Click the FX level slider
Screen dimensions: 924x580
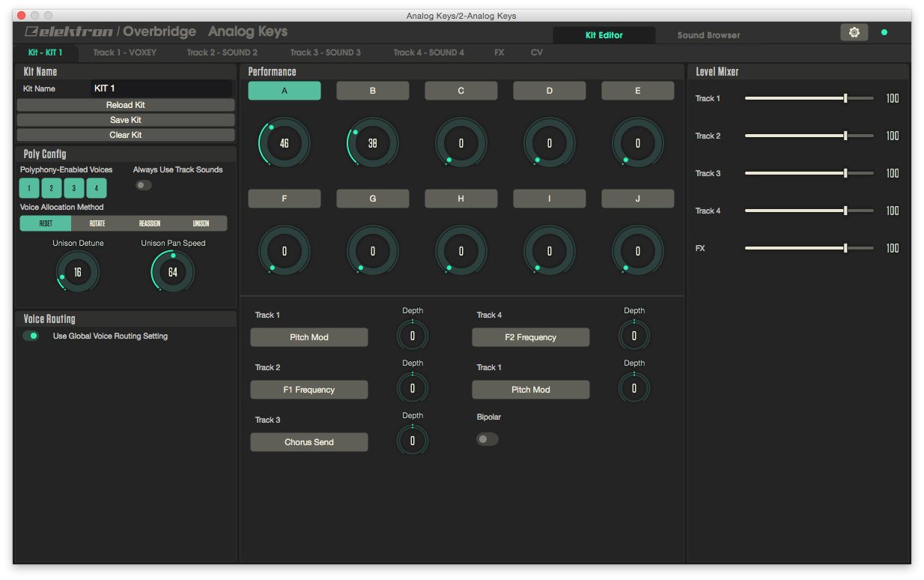809,248
